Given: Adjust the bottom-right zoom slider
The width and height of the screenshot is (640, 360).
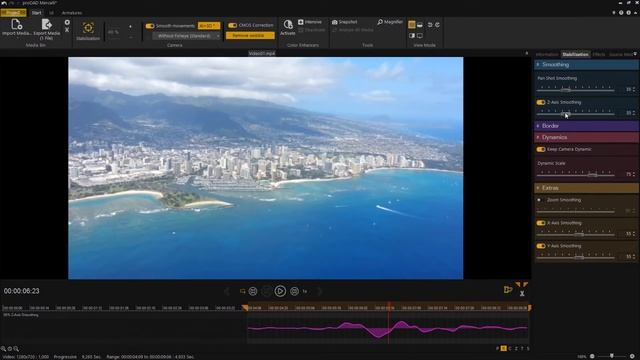Looking at the screenshot, I should (611, 356).
